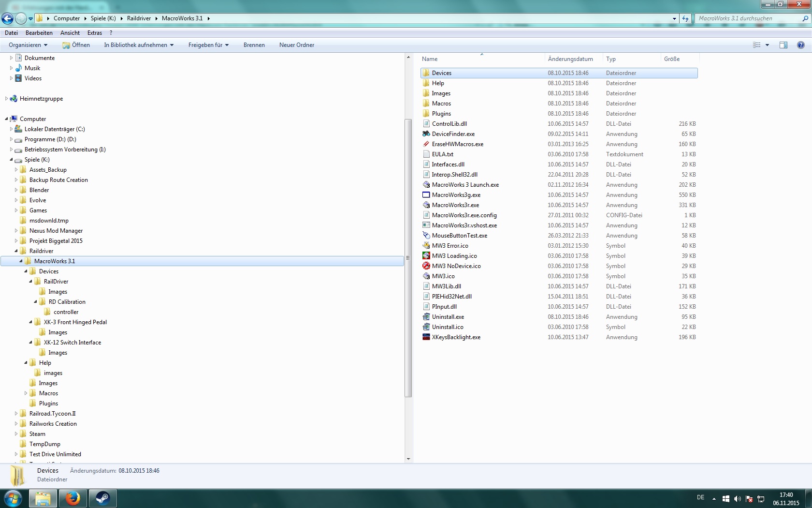Collapse the Computer tree node
The image size is (812, 508).
click(6, 119)
